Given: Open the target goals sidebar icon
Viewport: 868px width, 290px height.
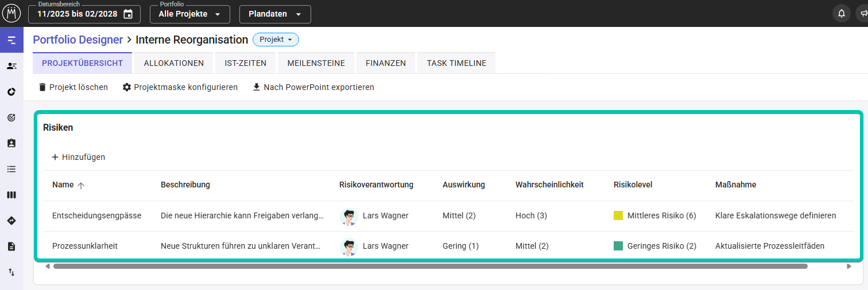Looking at the screenshot, I should (x=11, y=117).
